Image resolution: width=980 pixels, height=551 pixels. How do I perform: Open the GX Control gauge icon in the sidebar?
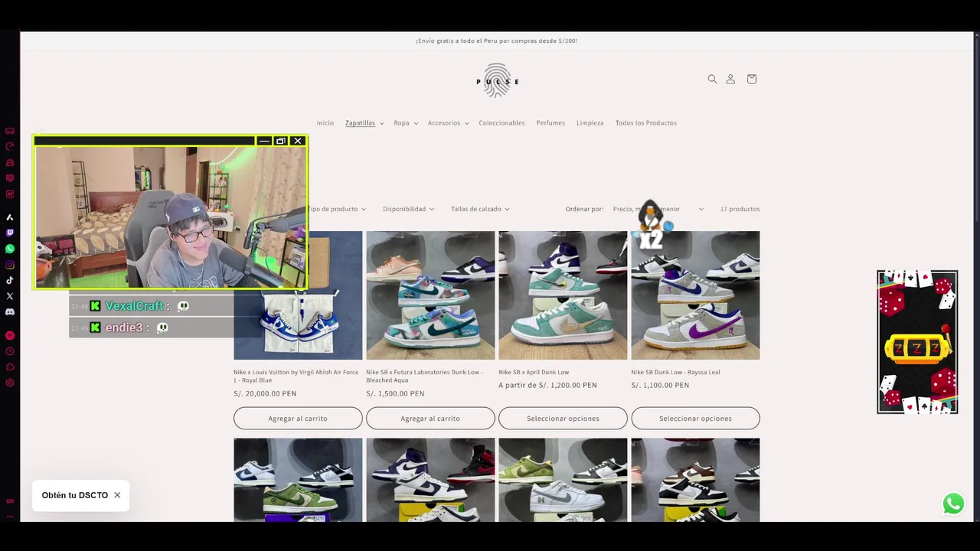point(10,146)
